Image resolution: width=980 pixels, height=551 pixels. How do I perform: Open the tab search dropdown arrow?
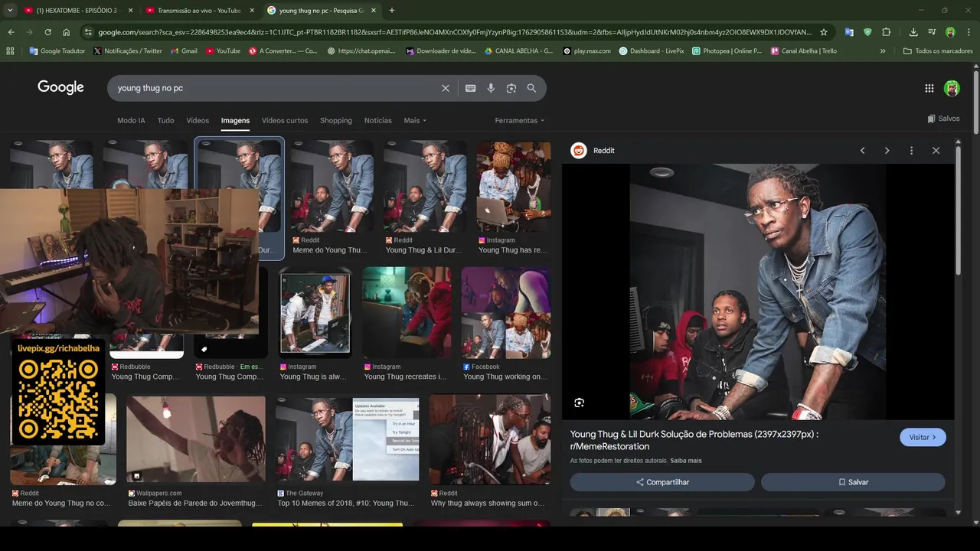click(11, 11)
